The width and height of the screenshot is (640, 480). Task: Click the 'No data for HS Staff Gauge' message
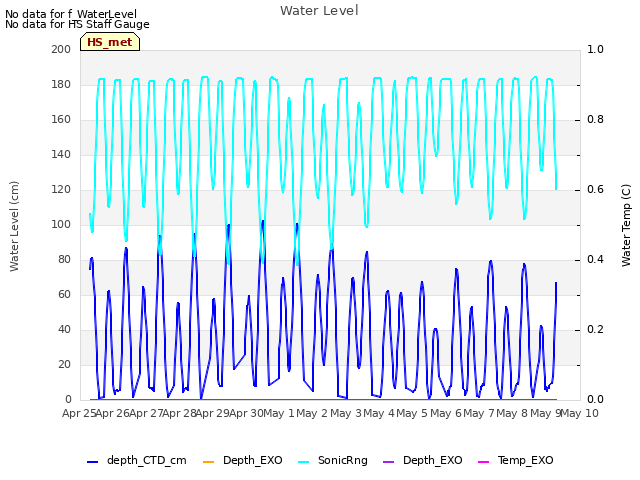[77, 24]
